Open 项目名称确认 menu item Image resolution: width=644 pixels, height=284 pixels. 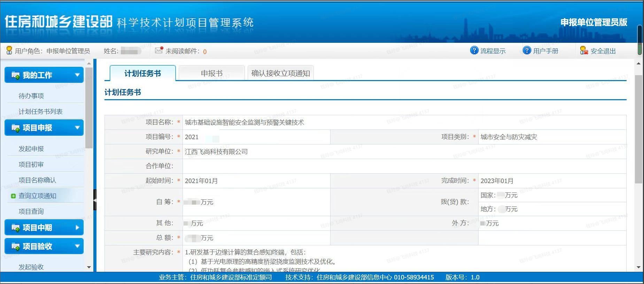click(37, 180)
